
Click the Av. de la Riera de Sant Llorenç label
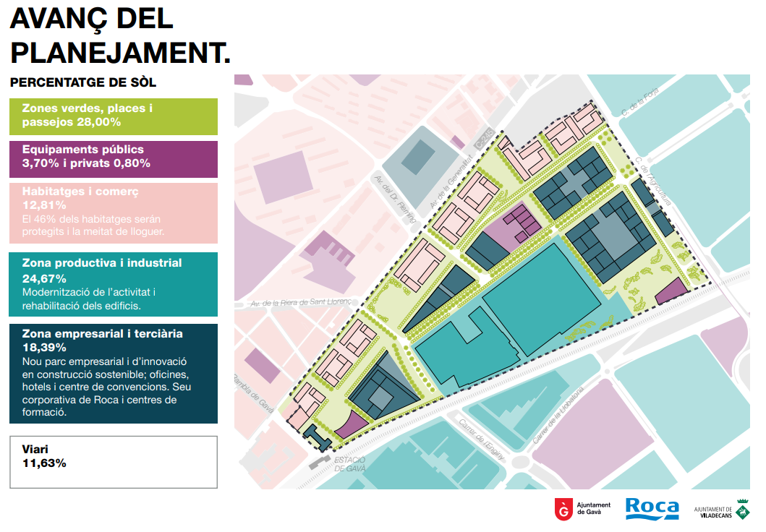pyautogui.click(x=301, y=303)
